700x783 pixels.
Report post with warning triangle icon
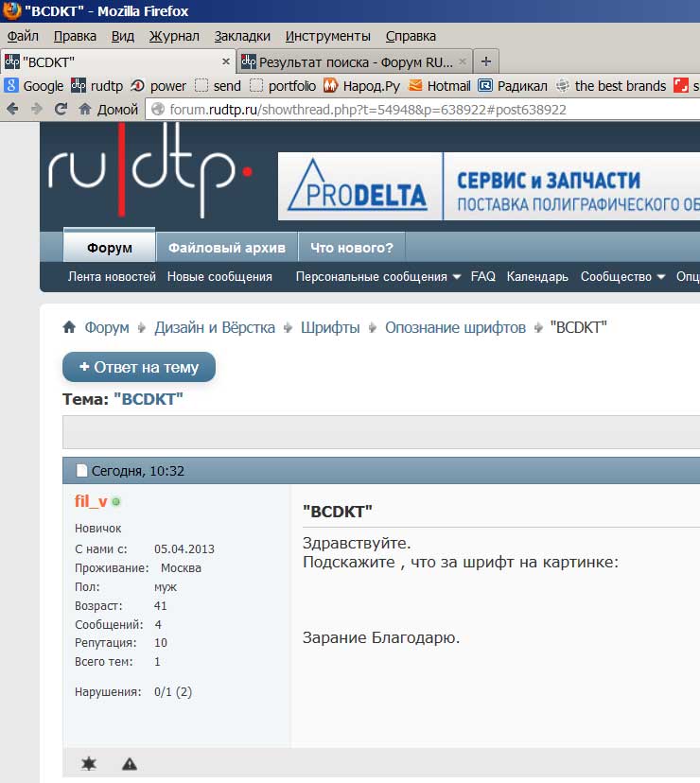[x=130, y=763]
